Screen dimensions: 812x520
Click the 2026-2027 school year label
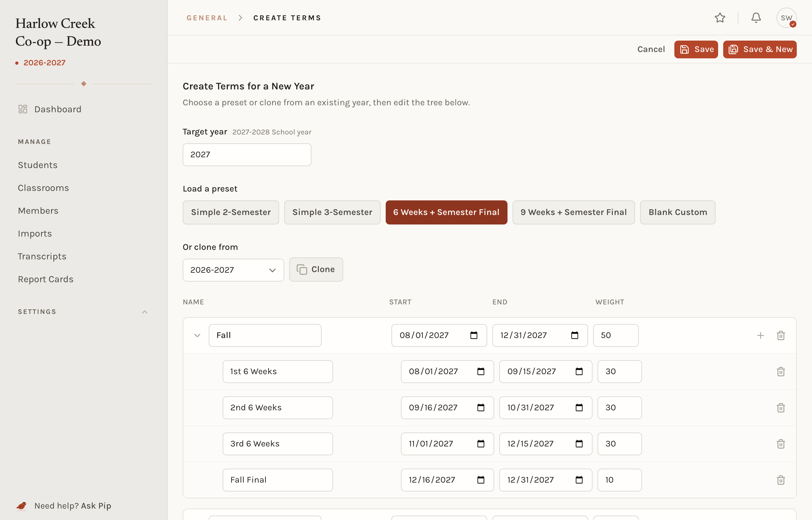(x=44, y=62)
